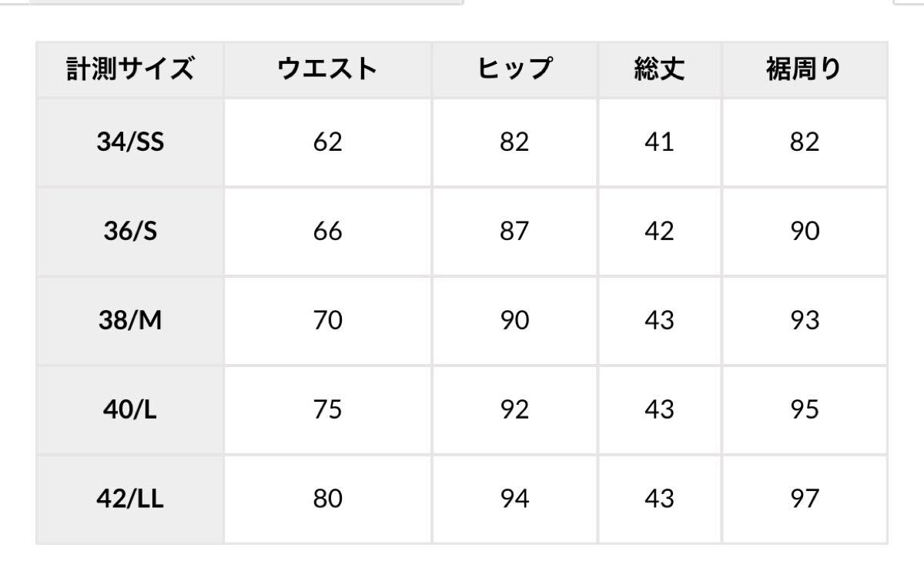924x561 pixels.
Task: Click the 総丈 column header
Action: pos(658,70)
